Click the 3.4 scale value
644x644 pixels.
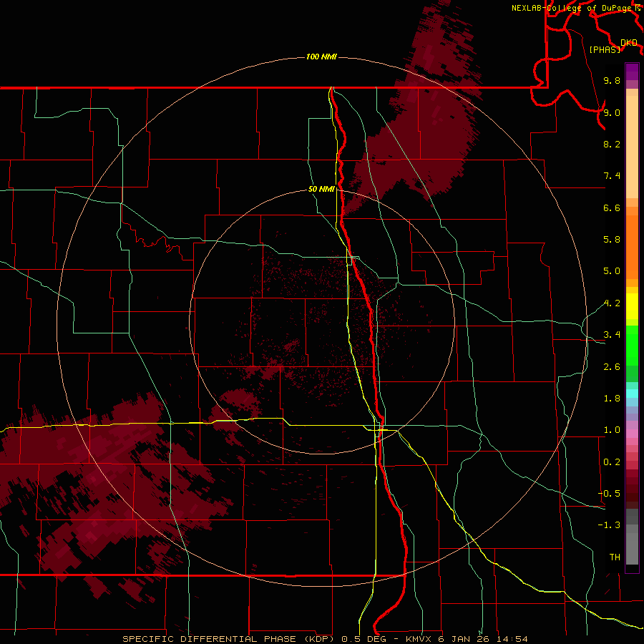pos(612,335)
